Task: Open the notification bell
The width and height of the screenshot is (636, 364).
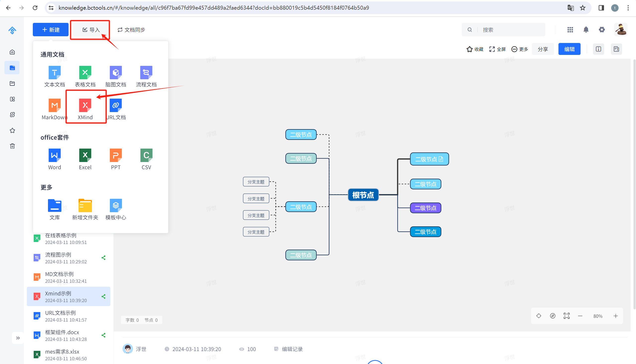Action: click(x=586, y=30)
